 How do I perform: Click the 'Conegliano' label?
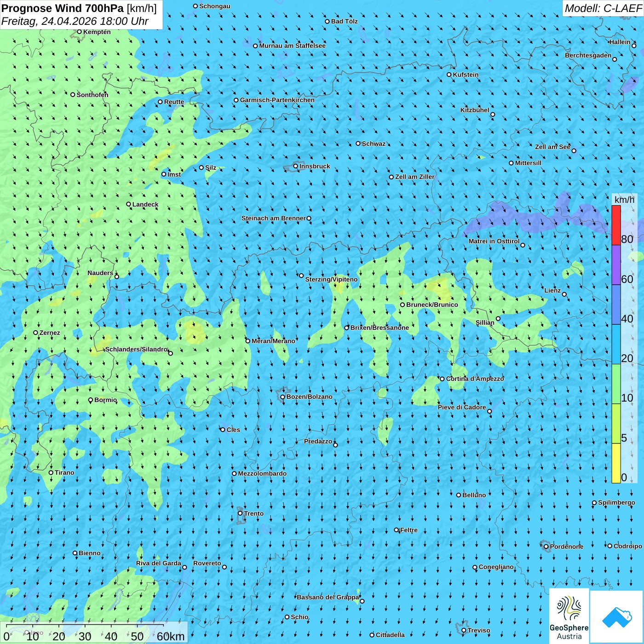[496, 567]
